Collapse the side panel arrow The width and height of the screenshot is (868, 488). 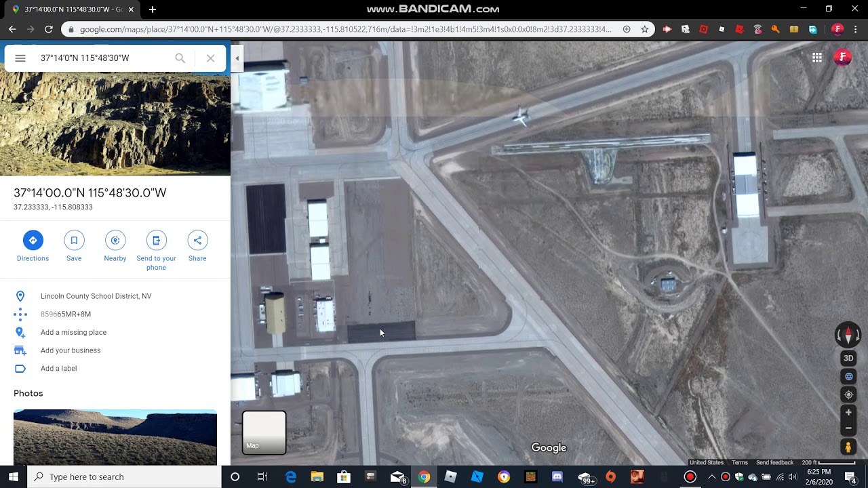[237, 58]
